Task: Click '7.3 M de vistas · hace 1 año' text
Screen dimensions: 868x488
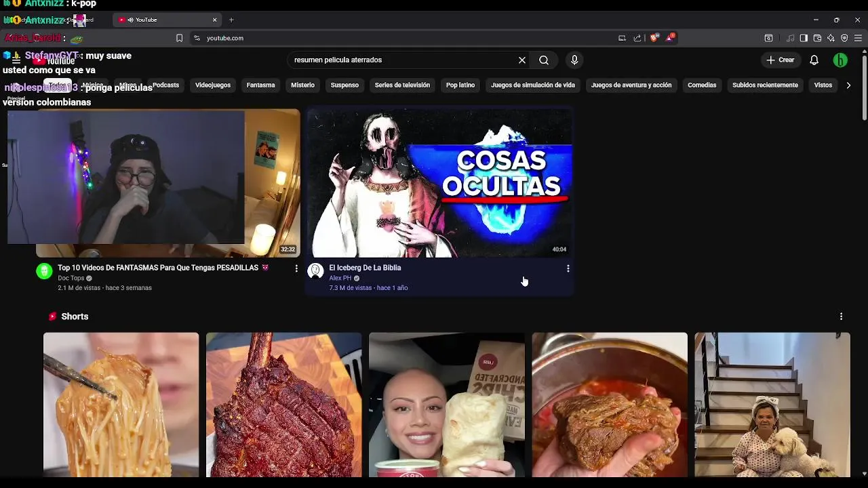Action: click(x=368, y=288)
